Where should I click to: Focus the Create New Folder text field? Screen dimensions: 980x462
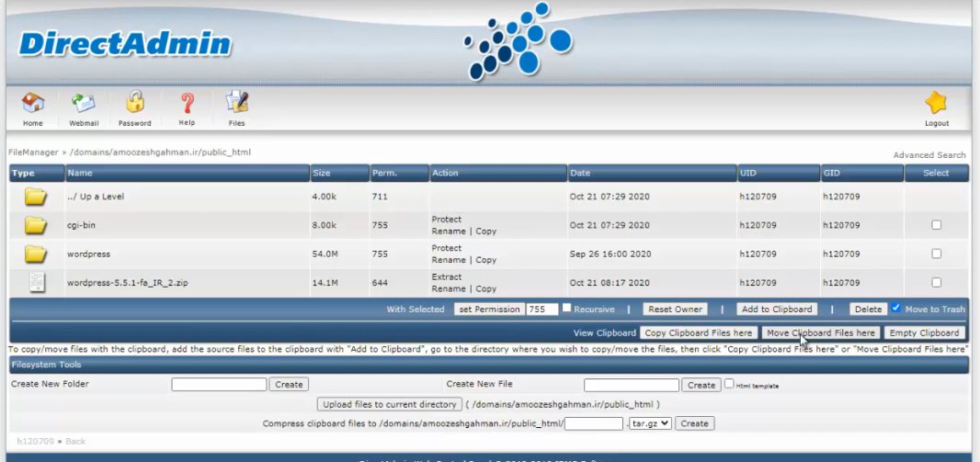click(x=219, y=385)
